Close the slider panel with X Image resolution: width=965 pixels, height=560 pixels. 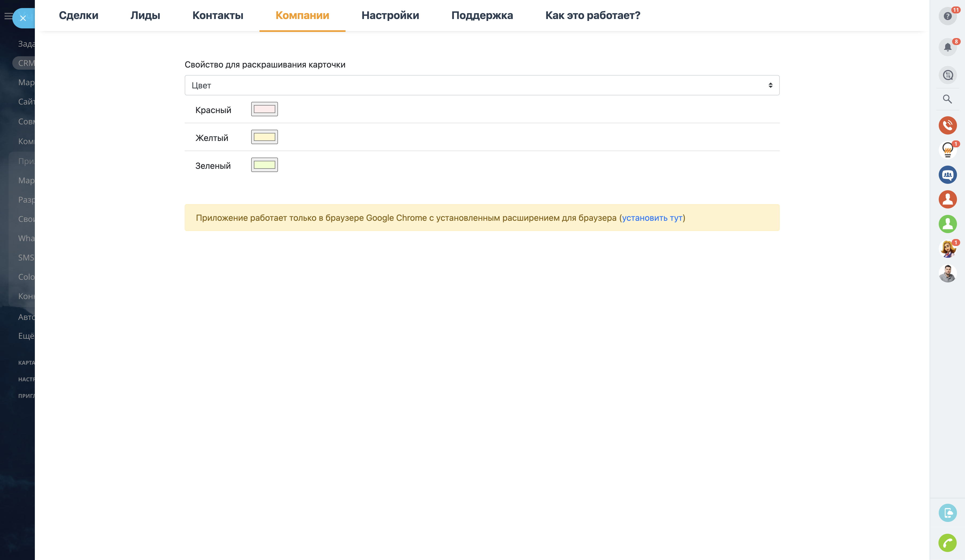(x=23, y=18)
